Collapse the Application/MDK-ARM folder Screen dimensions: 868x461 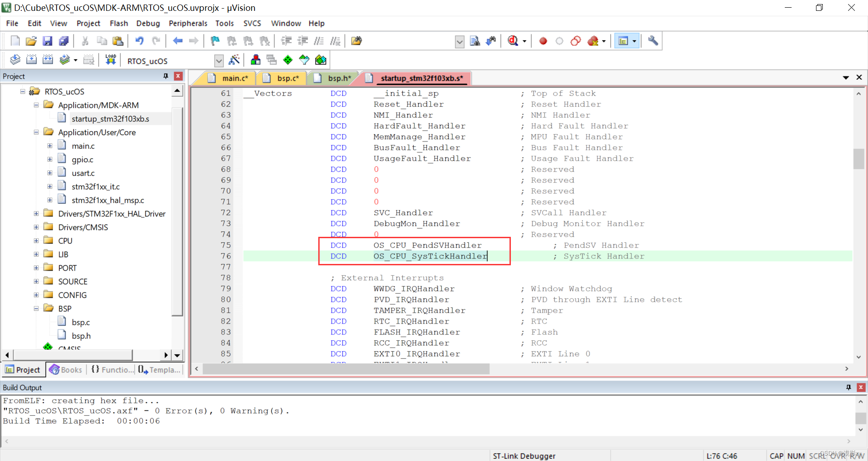coord(36,105)
